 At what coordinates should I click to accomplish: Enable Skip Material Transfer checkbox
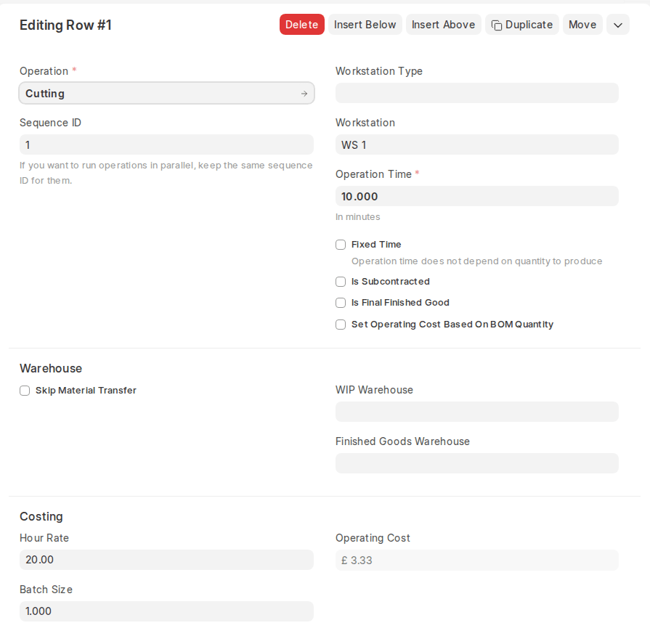pos(25,391)
